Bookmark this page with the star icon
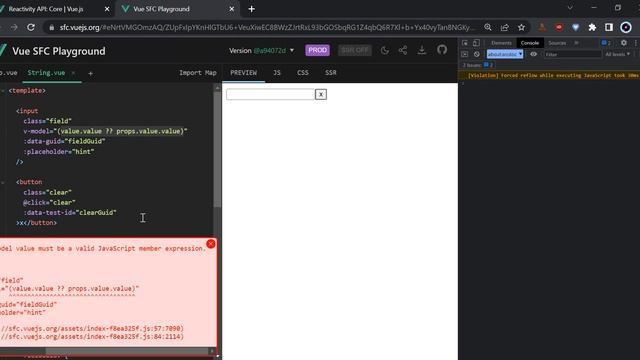The width and height of the screenshot is (640, 360). [521, 27]
